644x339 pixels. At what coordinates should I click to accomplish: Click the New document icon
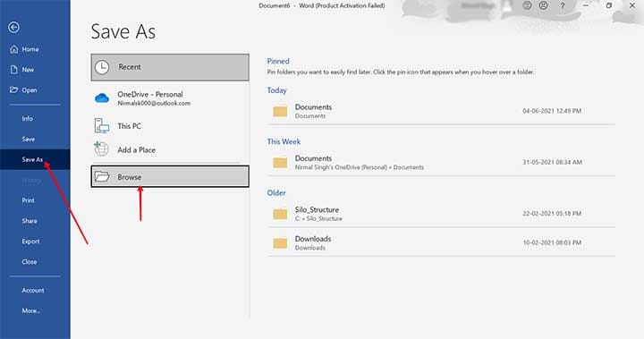[14, 70]
